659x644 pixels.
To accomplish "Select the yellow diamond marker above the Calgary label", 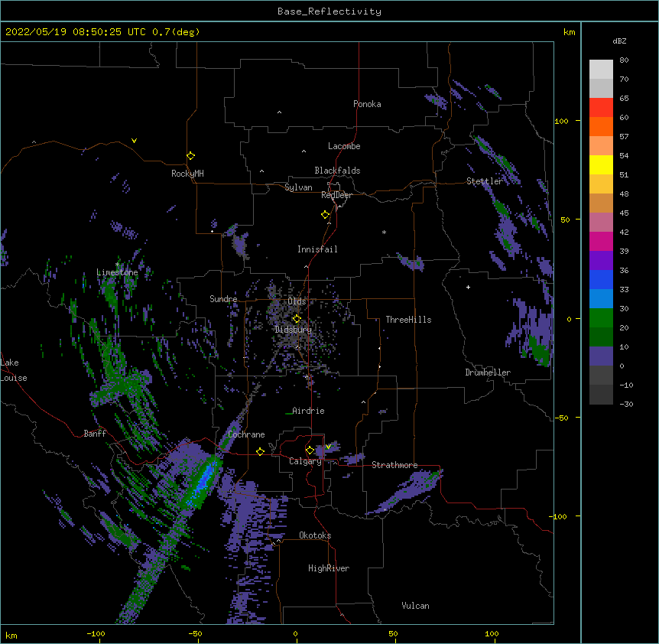I will click(310, 450).
